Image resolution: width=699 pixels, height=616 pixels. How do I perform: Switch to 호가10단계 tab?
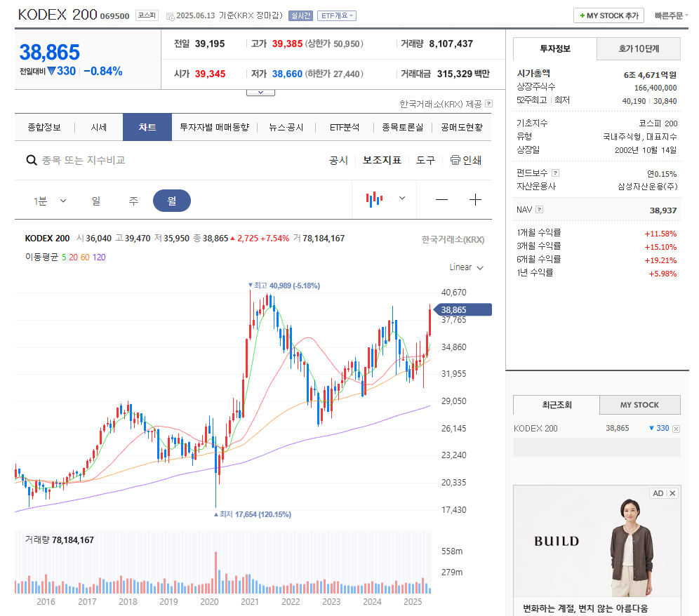[639, 48]
